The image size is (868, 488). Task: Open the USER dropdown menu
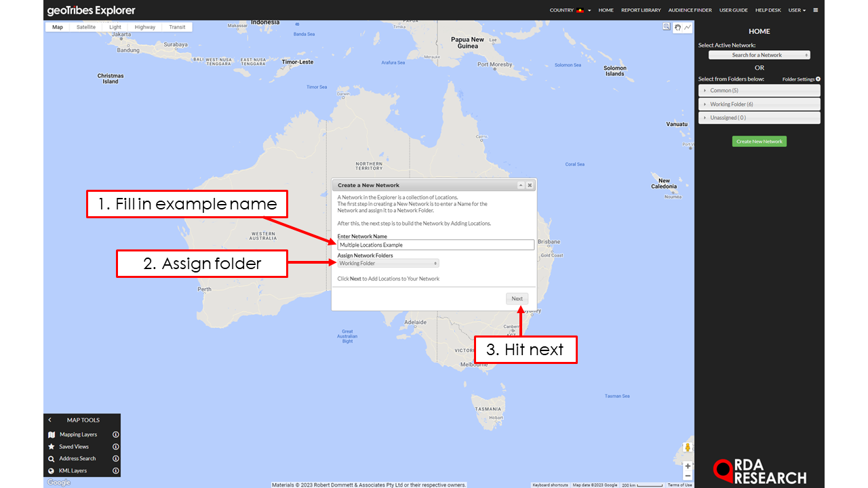[x=797, y=10]
